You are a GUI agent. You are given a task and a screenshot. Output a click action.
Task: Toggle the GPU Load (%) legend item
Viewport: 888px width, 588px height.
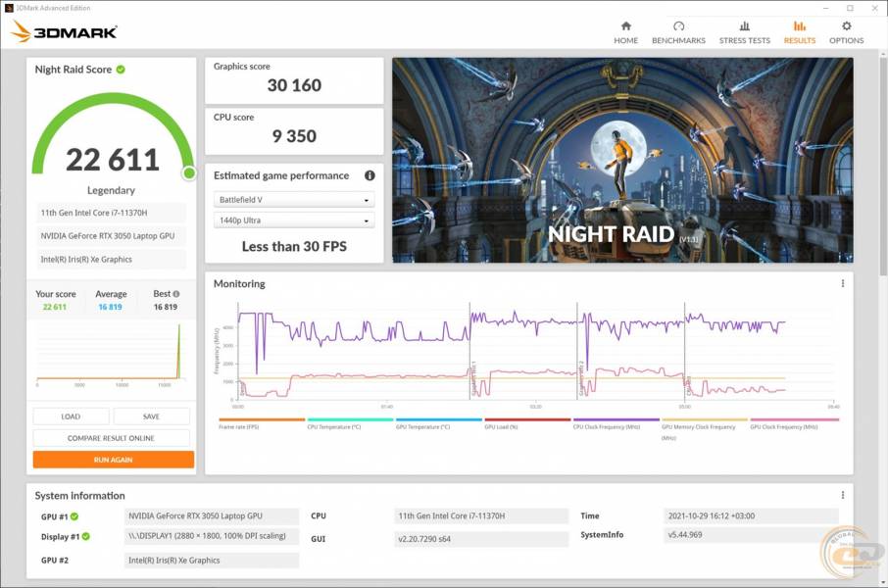(527, 423)
